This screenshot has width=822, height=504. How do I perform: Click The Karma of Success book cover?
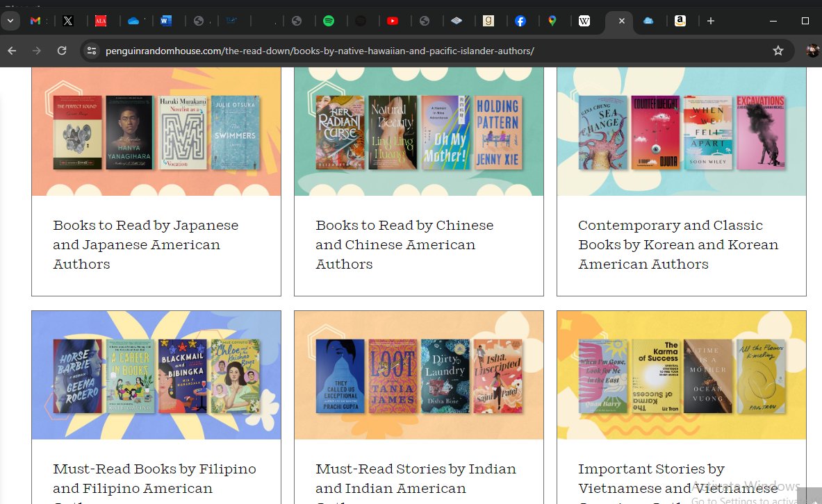pyautogui.click(x=655, y=376)
